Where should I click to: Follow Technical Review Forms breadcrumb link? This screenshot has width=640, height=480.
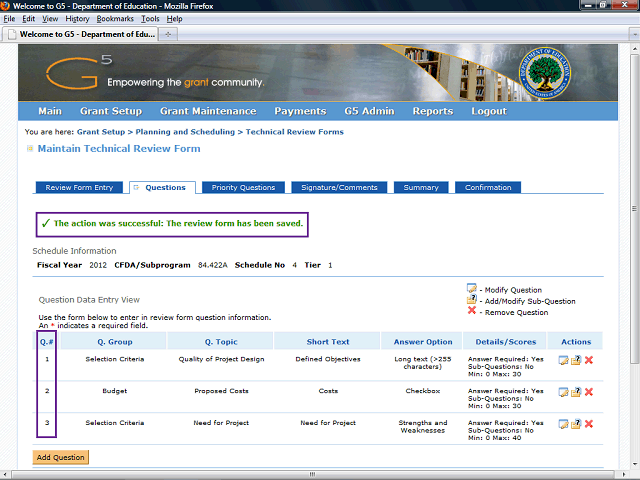[x=295, y=132]
